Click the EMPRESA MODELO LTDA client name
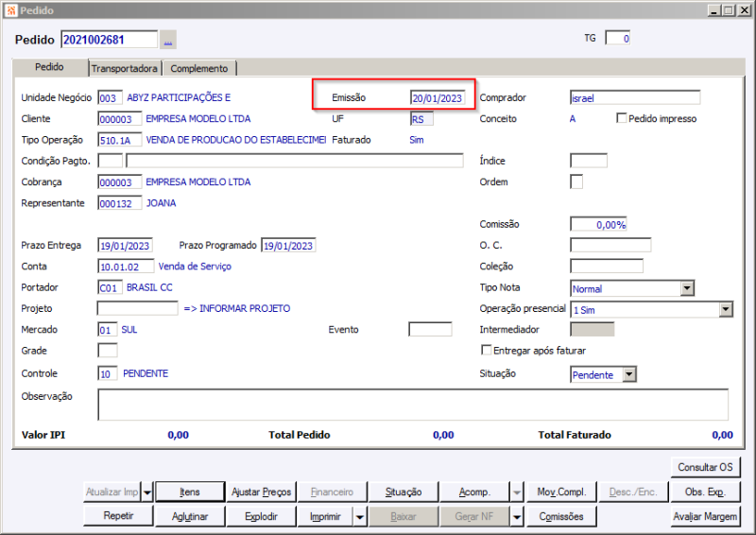 point(198,119)
